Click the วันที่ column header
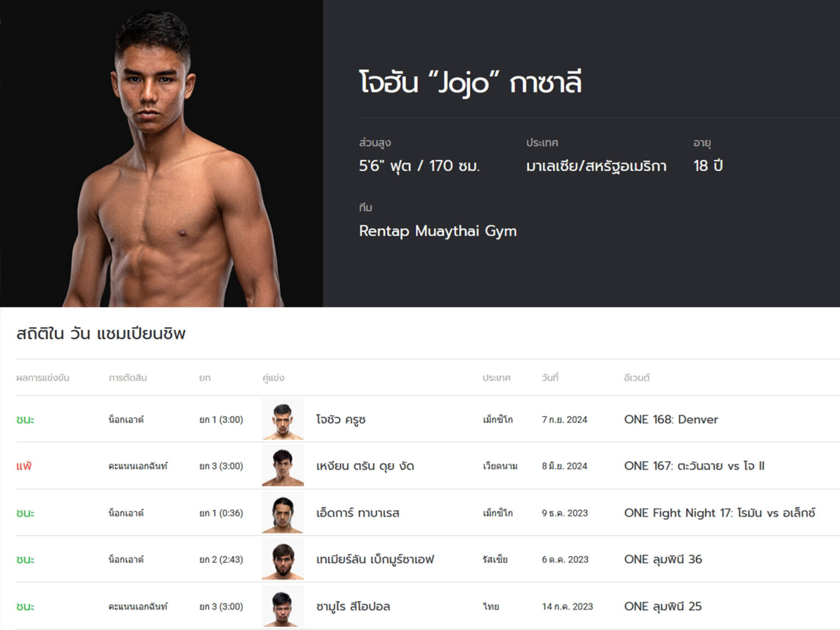This screenshot has height=630, width=840. pyautogui.click(x=550, y=378)
